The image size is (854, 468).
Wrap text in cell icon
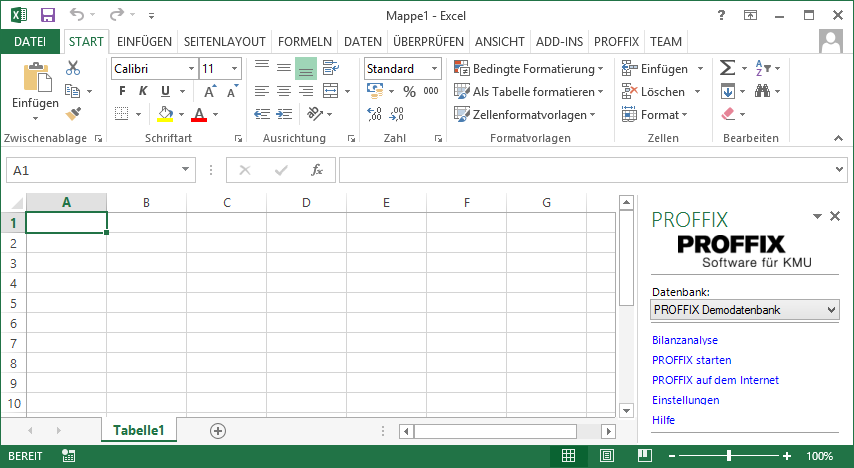[x=331, y=68]
